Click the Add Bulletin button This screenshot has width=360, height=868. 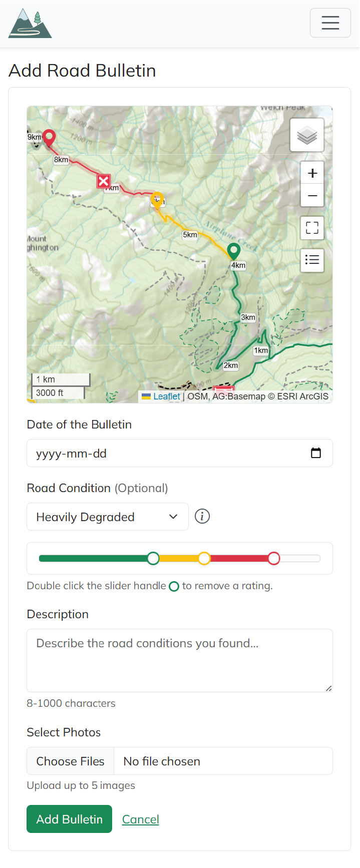(x=69, y=819)
